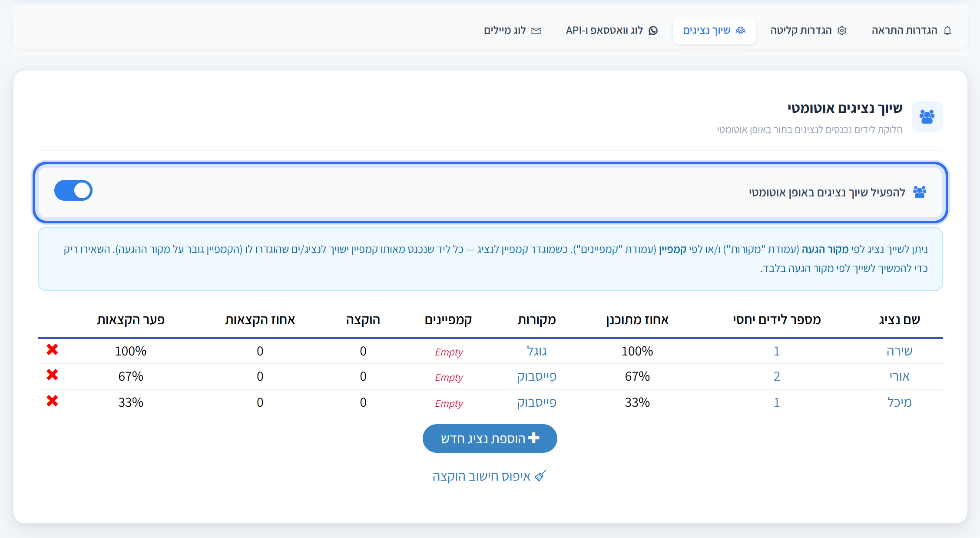
Task: Set campaign Empty field for מיכל
Action: tap(449, 403)
